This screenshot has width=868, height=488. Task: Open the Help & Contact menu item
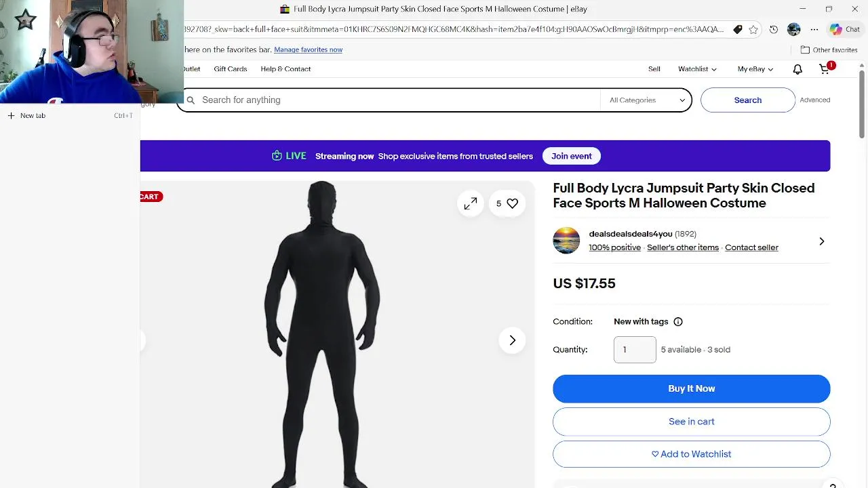[x=285, y=69]
